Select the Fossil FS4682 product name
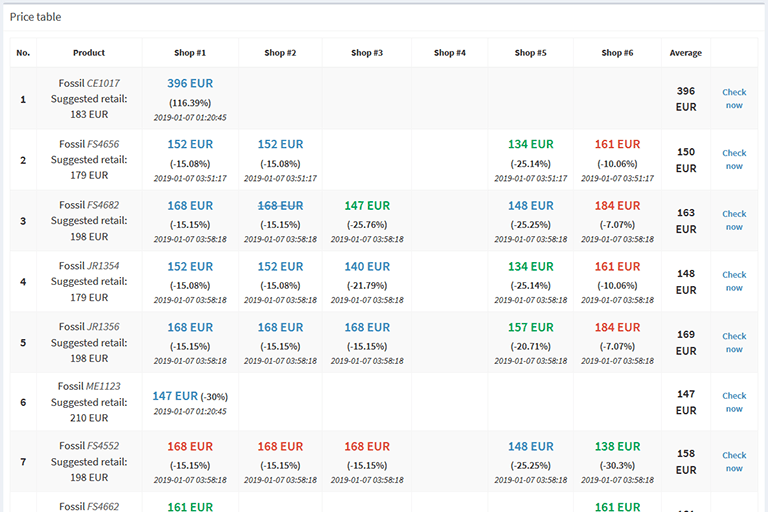The image size is (768, 512). [x=89, y=204]
